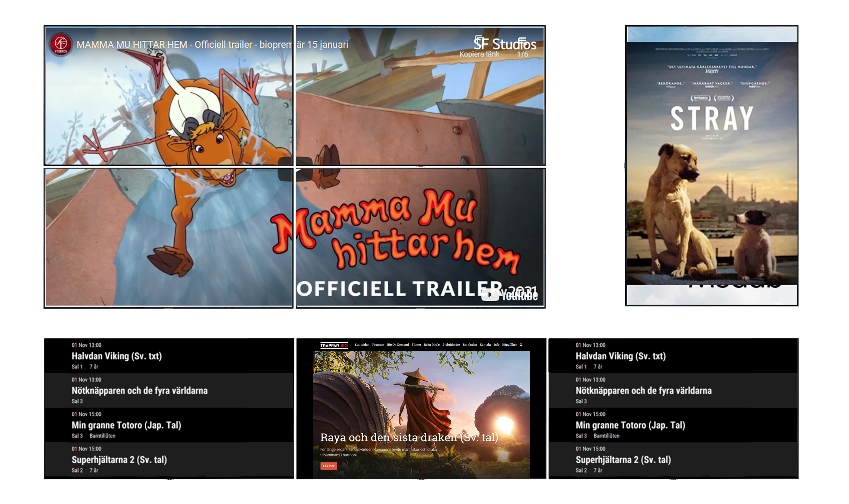Open Bio On Demand menu item

(x=398, y=345)
